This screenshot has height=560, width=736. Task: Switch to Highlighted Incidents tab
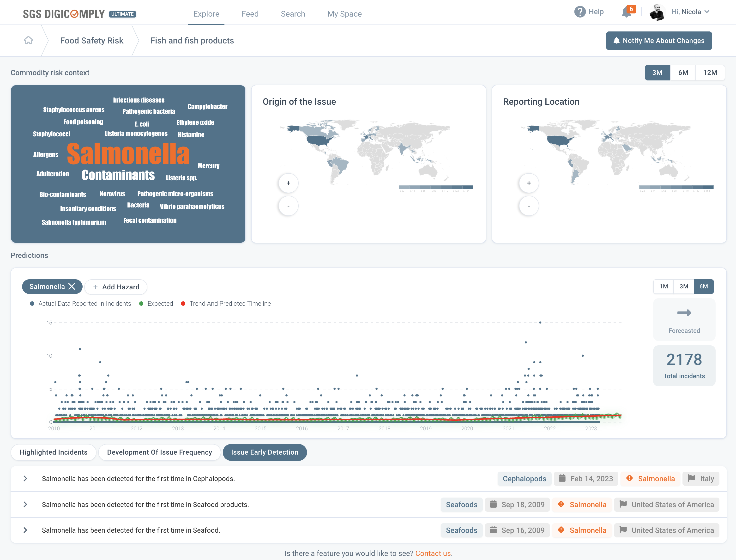(53, 452)
